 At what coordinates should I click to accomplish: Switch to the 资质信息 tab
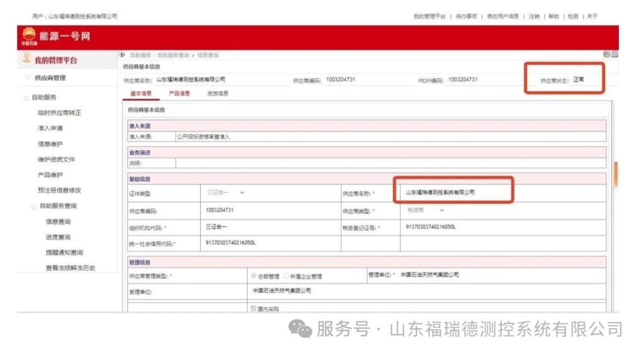coord(218,94)
